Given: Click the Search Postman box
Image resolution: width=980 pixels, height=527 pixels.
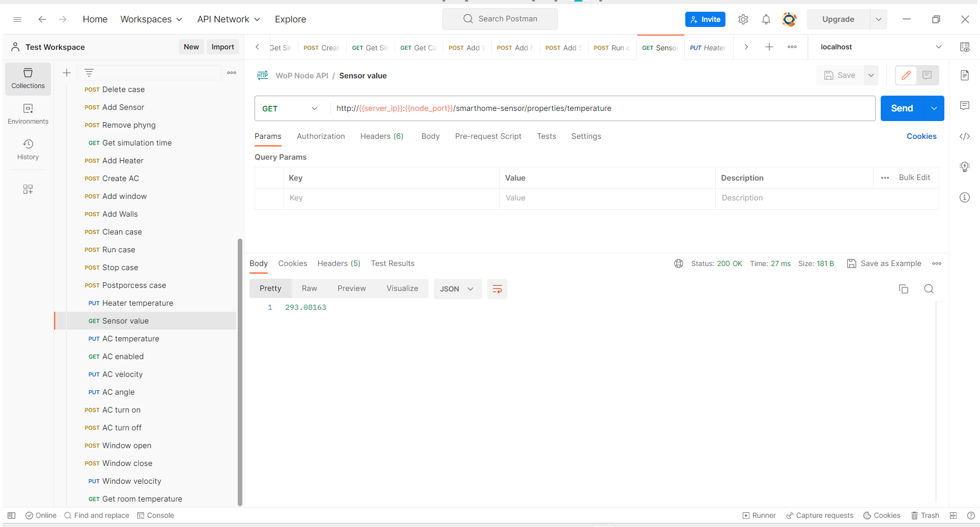Looking at the screenshot, I should [500, 19].
